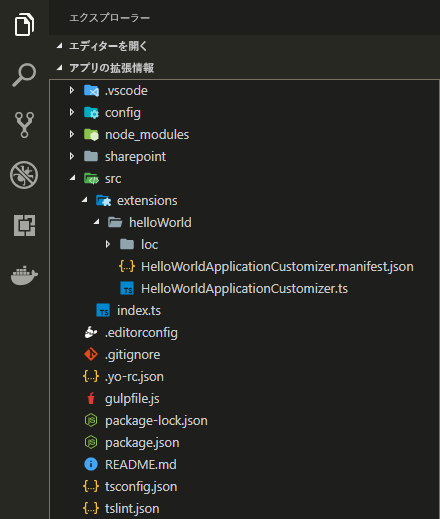Collapse the helloWorld folder arrow
The width and height of the screenshot is (440, 519).
(97, 222)
